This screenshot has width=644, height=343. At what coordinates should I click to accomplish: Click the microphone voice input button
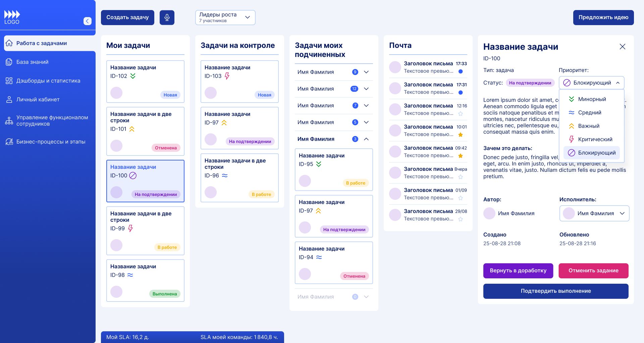pyautogui.click(x=167, y=17)
